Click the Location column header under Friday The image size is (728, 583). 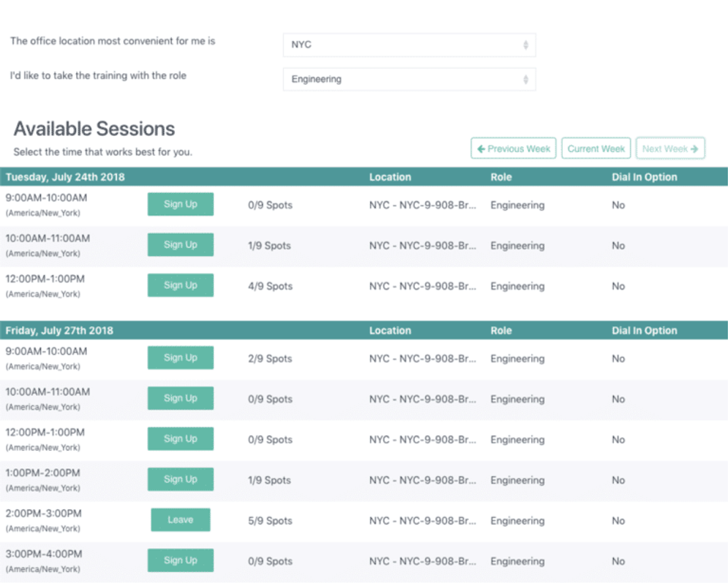pos(390,331)
